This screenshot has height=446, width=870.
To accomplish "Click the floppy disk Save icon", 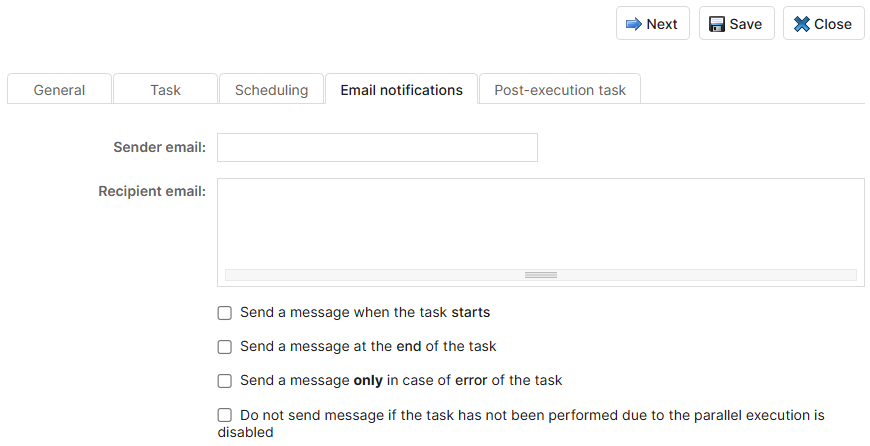I will [x=717, y=24].
